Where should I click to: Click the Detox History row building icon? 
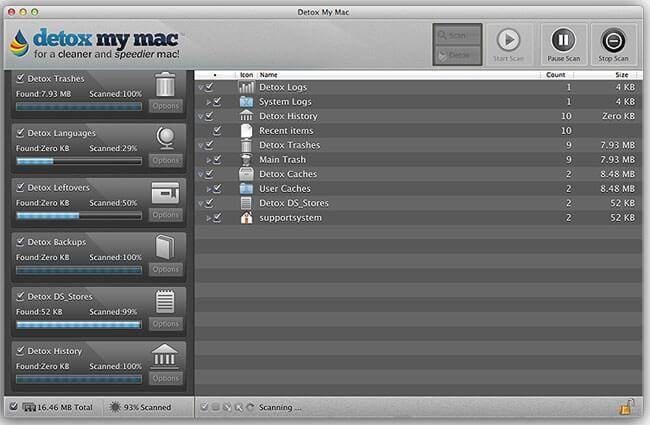click(246, 116)
